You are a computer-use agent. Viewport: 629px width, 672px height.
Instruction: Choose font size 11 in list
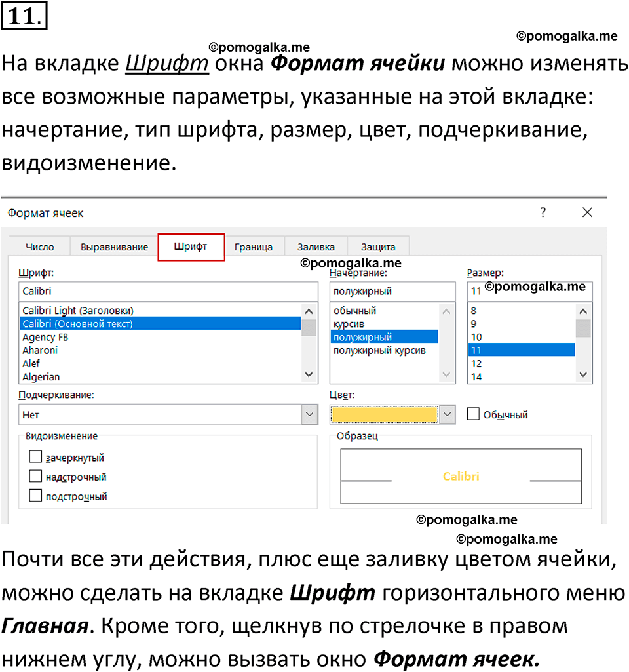point(522,350)
